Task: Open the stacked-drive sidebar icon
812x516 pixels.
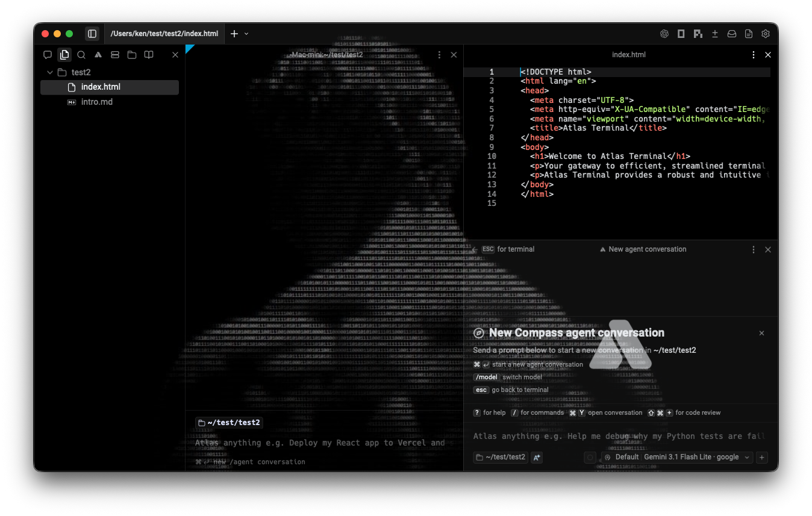Action: [x=115, y=55]
